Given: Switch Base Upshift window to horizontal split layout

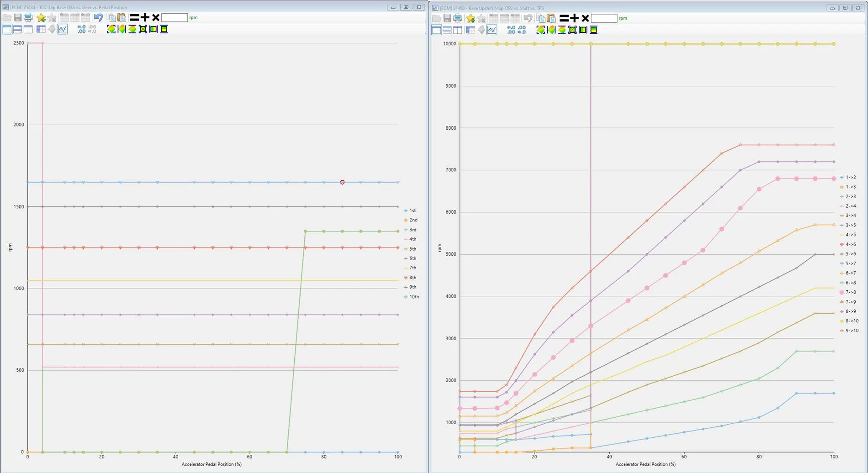Looking at the screenshot, I should pos(447,30).
